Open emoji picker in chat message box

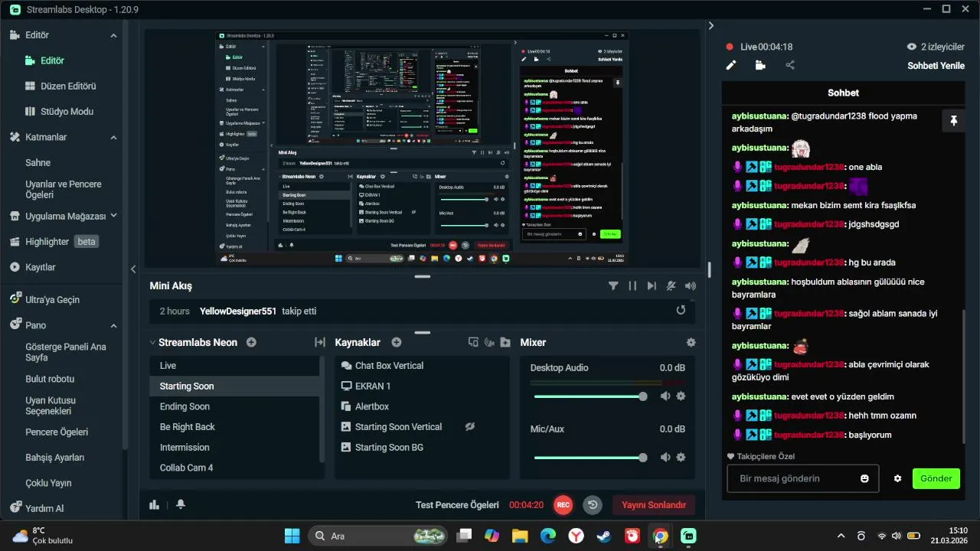pyautogui.click(x=864, y=478)
